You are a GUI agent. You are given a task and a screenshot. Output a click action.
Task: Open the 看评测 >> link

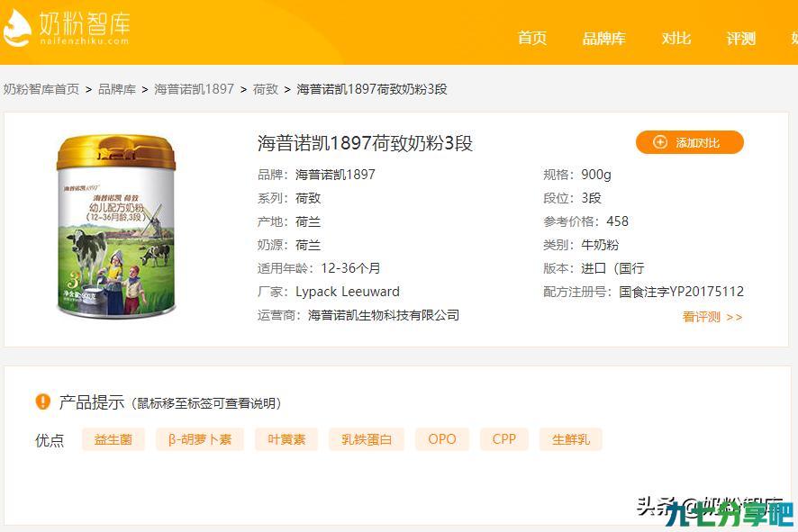(x=712, y=317)
